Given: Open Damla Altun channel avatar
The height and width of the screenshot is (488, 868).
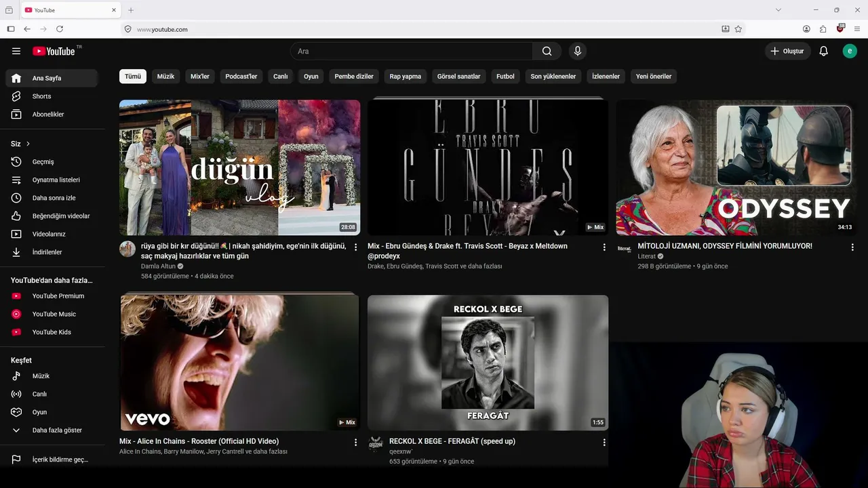Looking at the screenshot, I should tap(127, 249).
